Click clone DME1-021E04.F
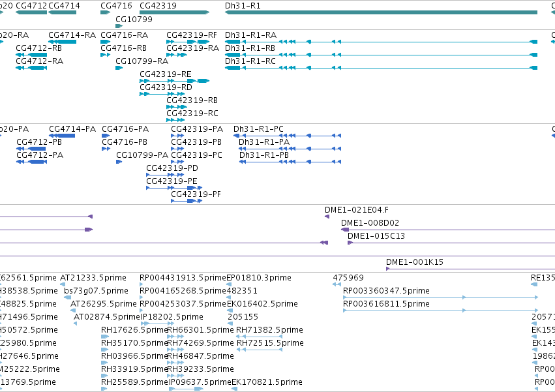The width and height of the screenshot is (555, 392). point(327,217)
